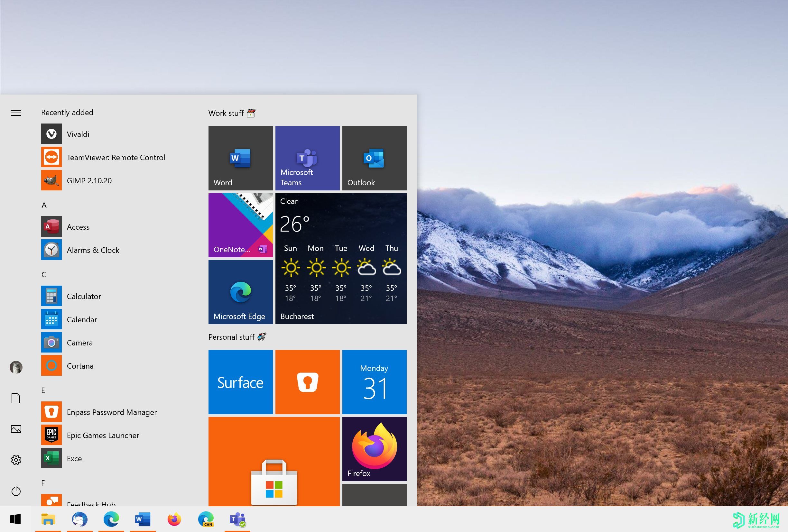The image size is (788, 532).
Task: Click the "Personal stuff" group title
Action: 232,337
